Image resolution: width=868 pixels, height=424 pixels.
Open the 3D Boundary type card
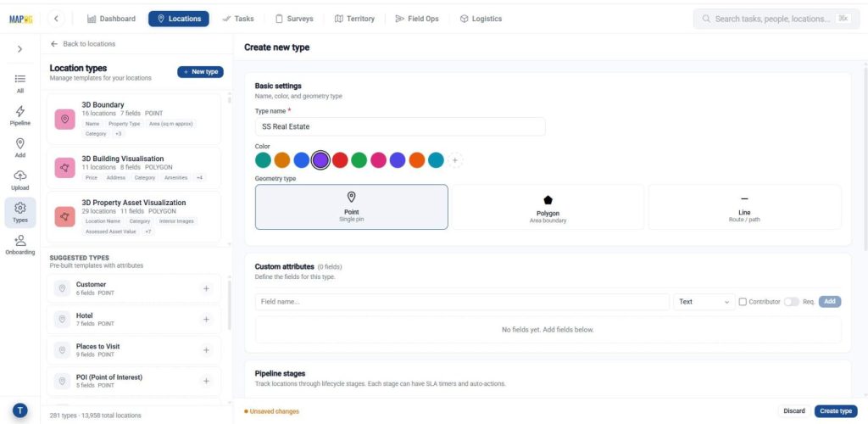click(134, 119)
